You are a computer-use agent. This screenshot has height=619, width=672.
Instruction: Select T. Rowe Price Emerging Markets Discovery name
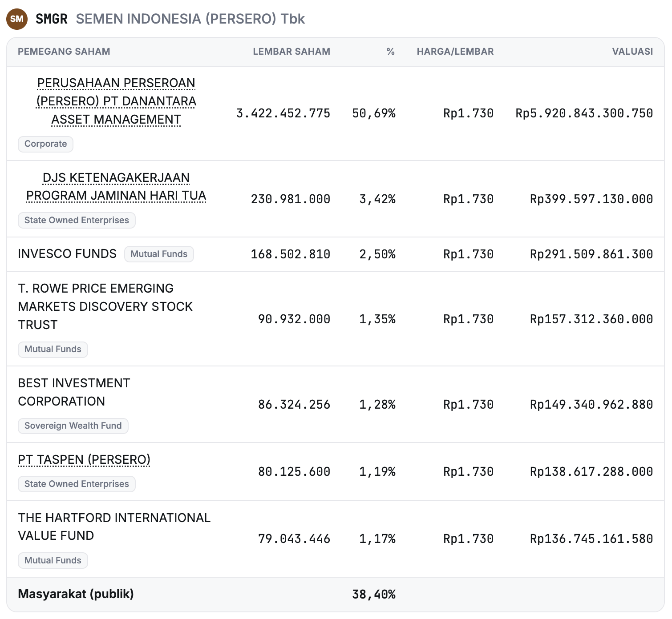pyautogui.click(x=105, y=306)
